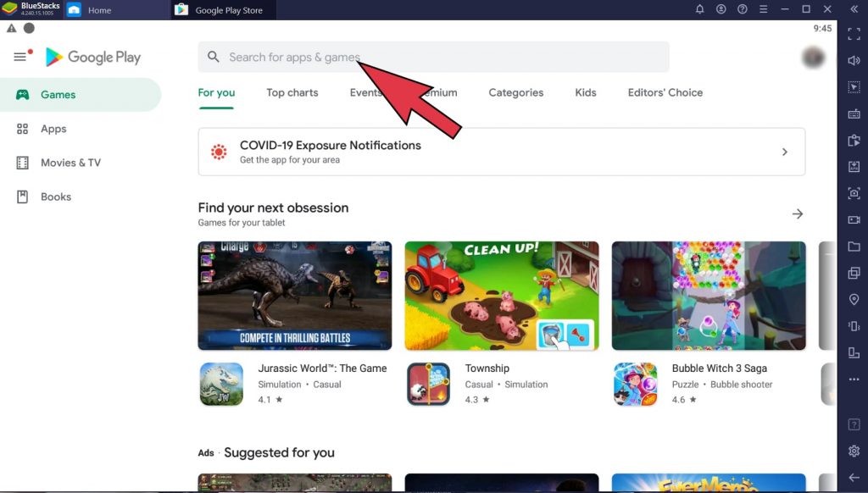The width and height of the screenshot is (868, 493).
Task: Click arrow next to Find your next obsession
Action: [x=797, y=213]
